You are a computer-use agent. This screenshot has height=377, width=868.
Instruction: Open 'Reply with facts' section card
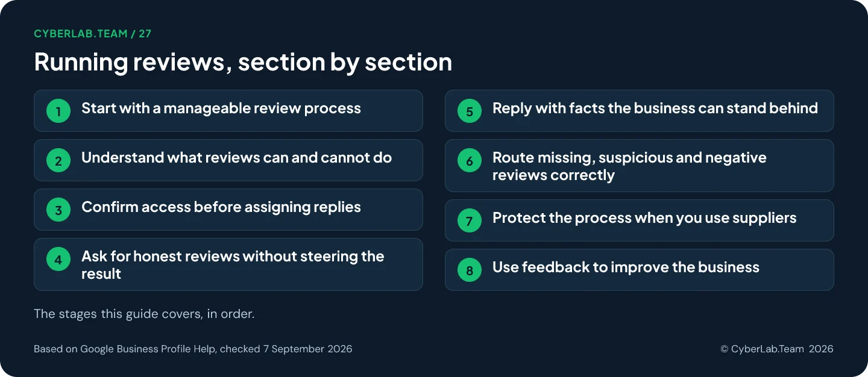(640, 111)
